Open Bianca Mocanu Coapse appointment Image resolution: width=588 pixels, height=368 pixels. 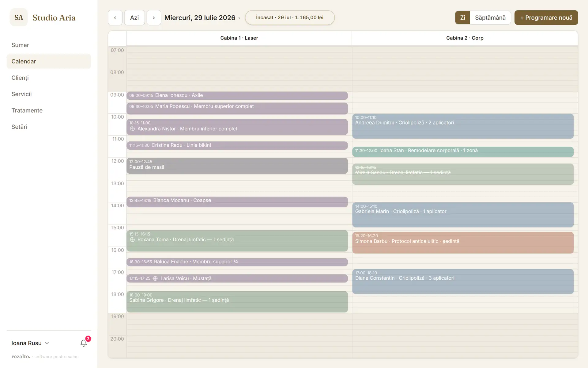coord(237,202)
